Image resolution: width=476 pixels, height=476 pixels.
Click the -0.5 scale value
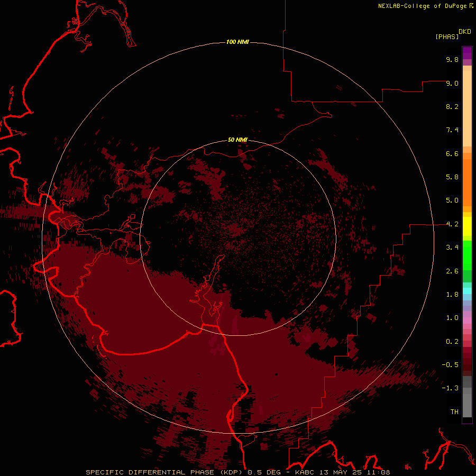tap(450, 365)
